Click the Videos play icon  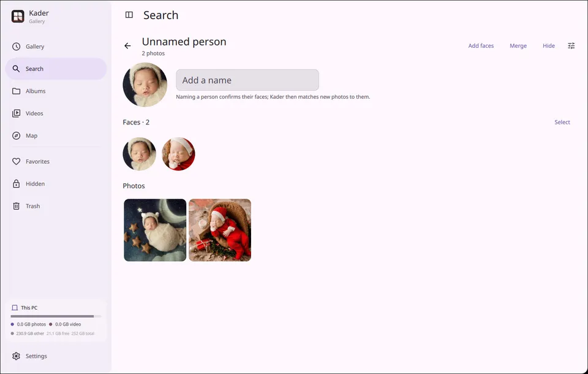pos(16,113)
